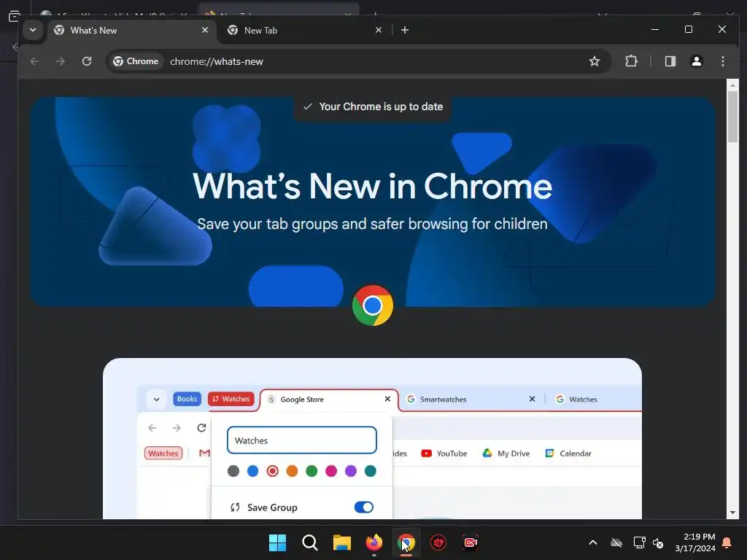Viewport: 747px width, 560px height.
Task: Click the illustration's back arrow
Action: [152, 427]
